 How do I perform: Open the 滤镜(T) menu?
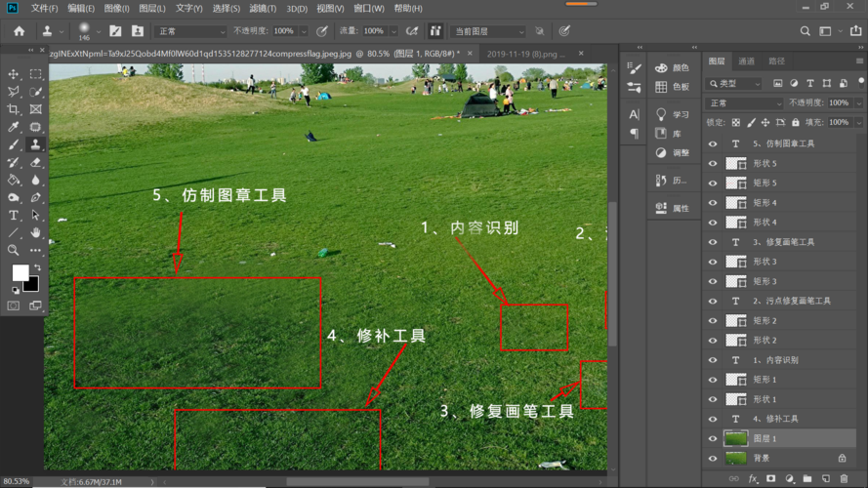click(263, 8)
